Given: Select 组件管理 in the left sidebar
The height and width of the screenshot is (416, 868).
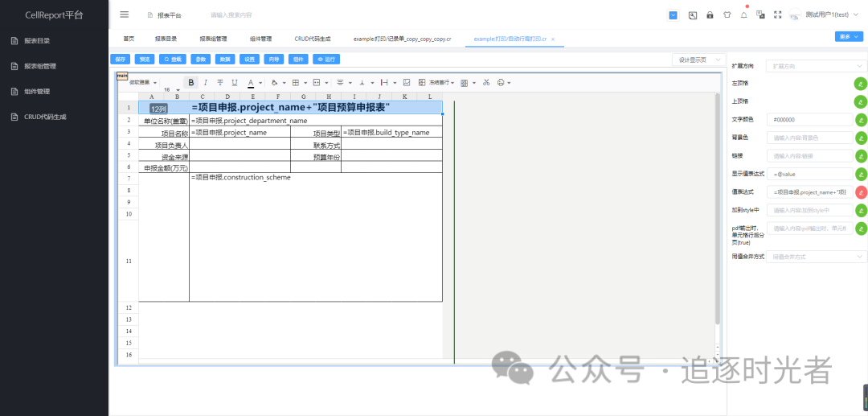Looking at the screenshot, I should click(x=37, y=92).
